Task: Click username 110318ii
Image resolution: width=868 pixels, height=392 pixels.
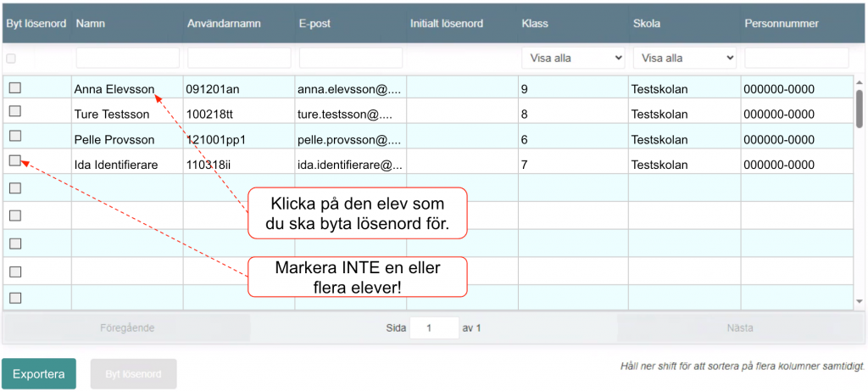Action: pos(209,165)
